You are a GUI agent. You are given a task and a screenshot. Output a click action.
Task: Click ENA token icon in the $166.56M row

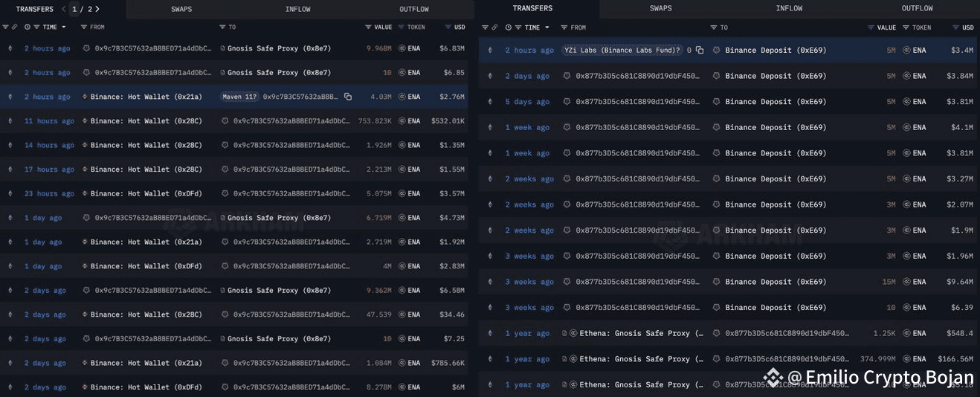click(x=906, y=359)
